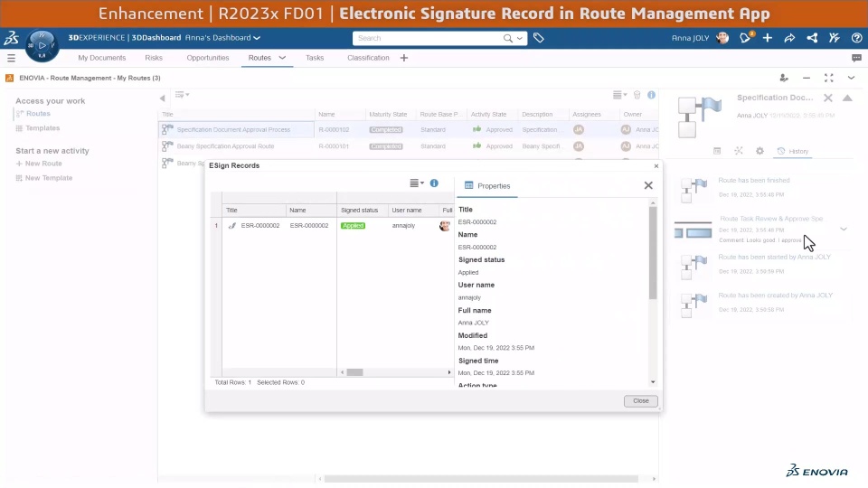This screenshot has height=488, width=868.
Task: Open Routes under Access your work
Action: pos(38,114)
